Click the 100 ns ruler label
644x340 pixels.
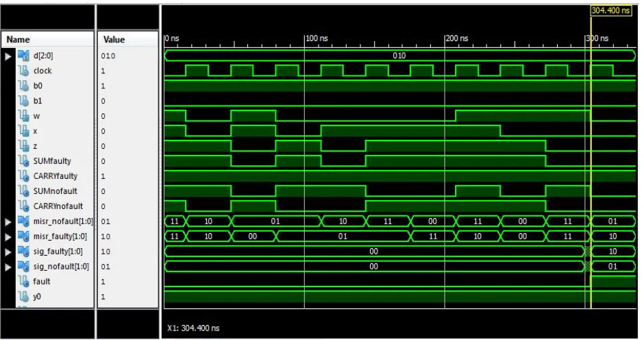tap(317, 38)
